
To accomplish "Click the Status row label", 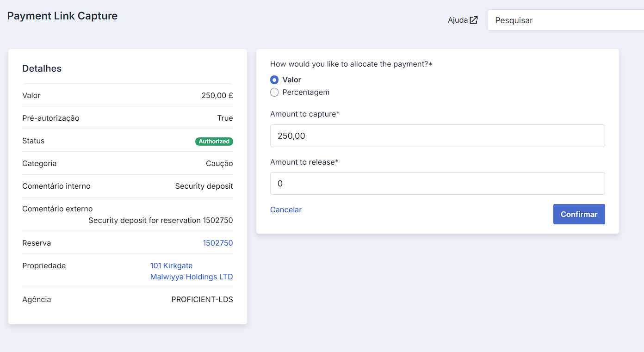I will click(x=33, y=141).
